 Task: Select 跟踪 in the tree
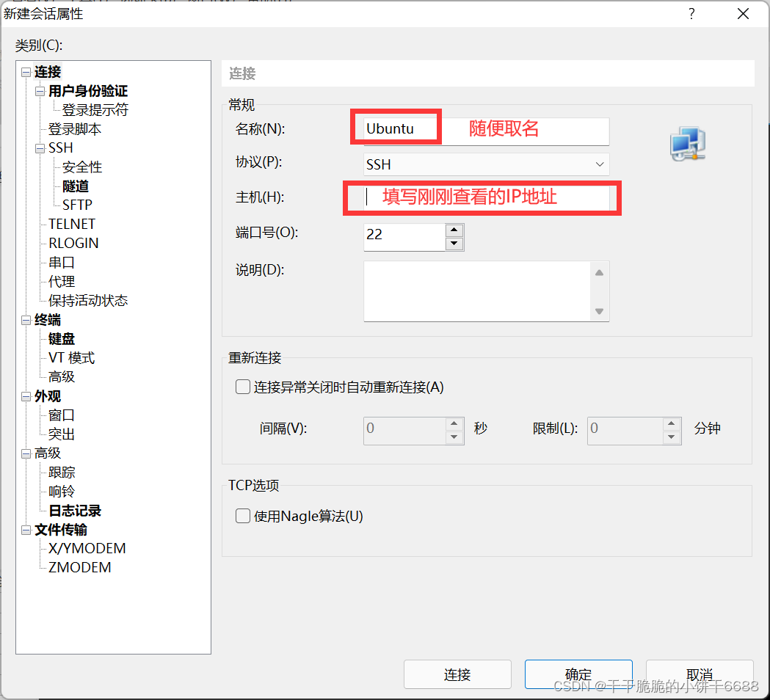(62, 473)
